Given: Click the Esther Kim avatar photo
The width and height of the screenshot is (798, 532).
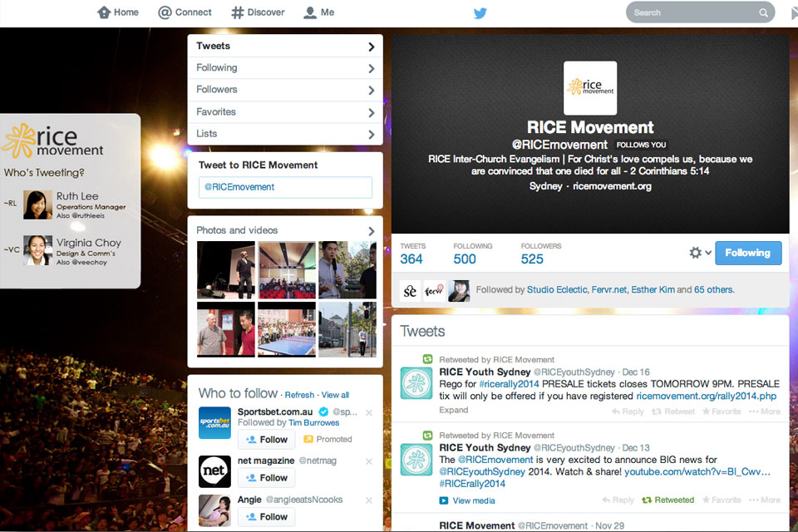Looking at the screenshot, I should click(459, 291).
